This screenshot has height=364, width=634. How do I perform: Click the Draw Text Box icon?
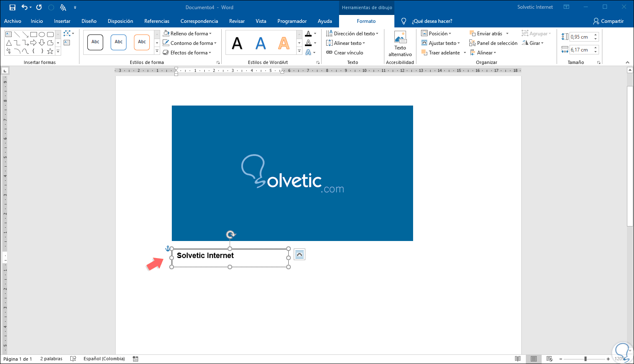67,42
